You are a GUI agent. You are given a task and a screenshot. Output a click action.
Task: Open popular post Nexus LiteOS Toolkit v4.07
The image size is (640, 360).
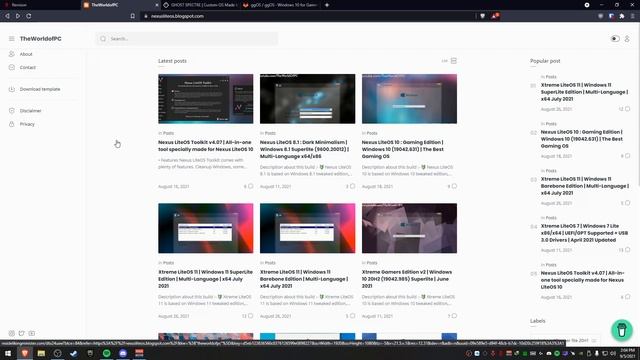[x=582, y=280]
